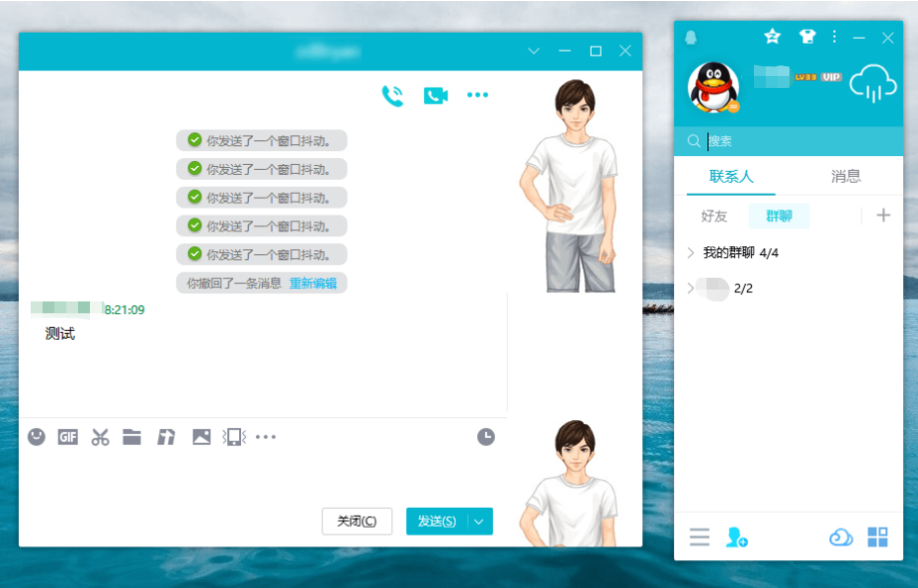Open the emoji picker in chat toolbar
The height and width of the screenshot is (588, 918).
(x=37, y=437)
